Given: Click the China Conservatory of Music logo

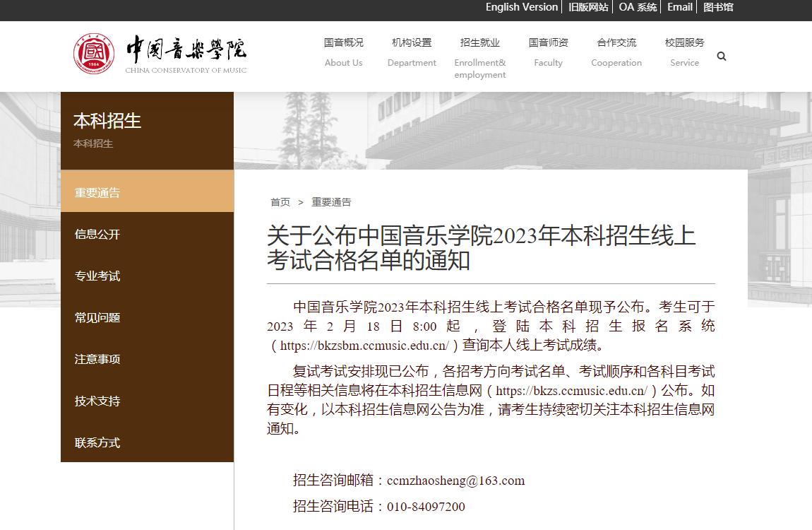Looking at the screenshot, I should (x=160, y=54).
